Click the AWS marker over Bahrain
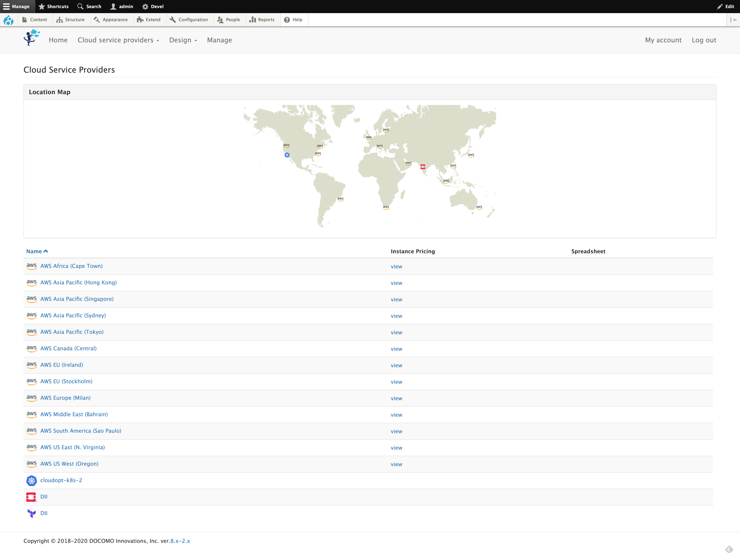740x560 pixels. coord(409,163)
